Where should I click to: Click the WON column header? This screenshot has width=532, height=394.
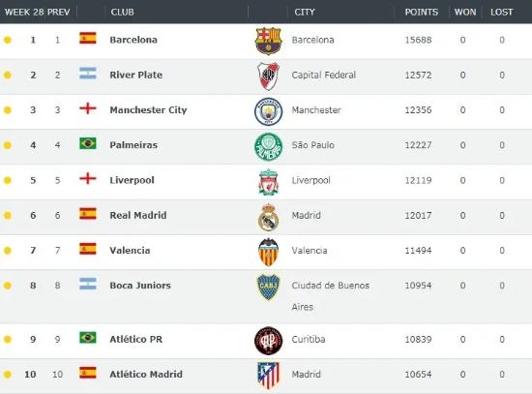point(465,13)
